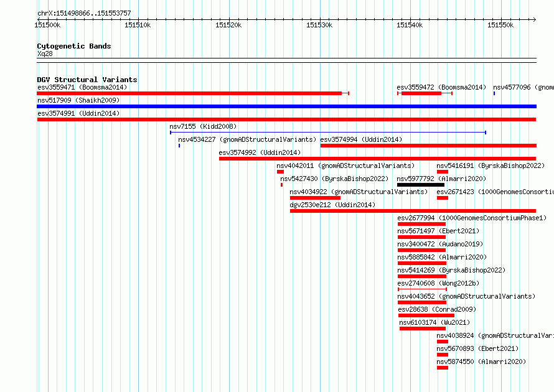
Task: Open nsv5977792 (Almarri2020) label
Action: click(x=441, y=179)
